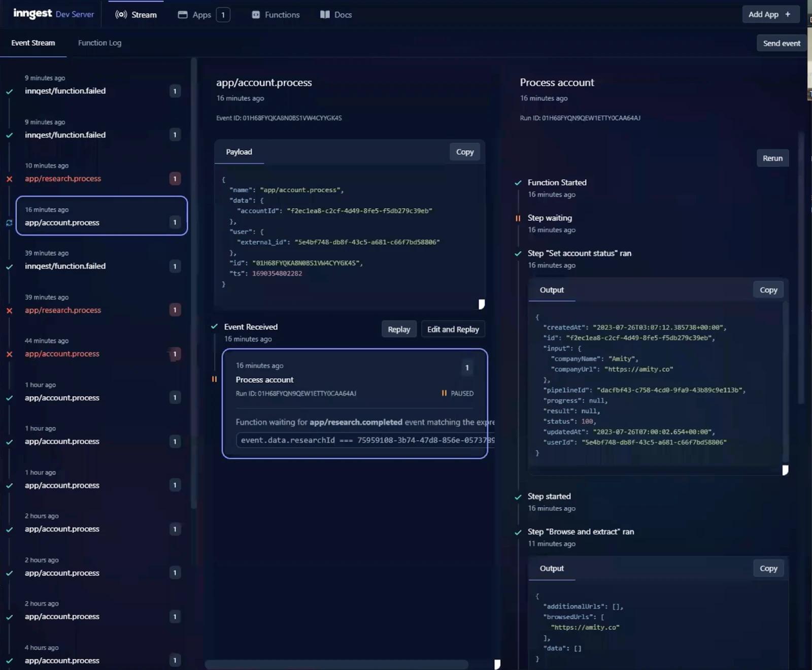Click the Apps window icon
812x670 pixels.
183,15
